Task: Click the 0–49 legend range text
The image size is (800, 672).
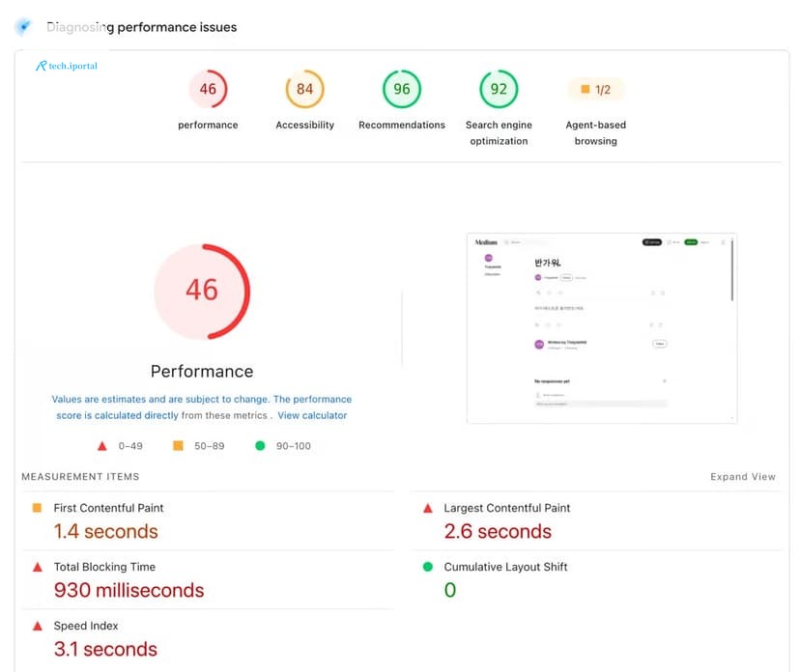Action: [x=130, y=446]
